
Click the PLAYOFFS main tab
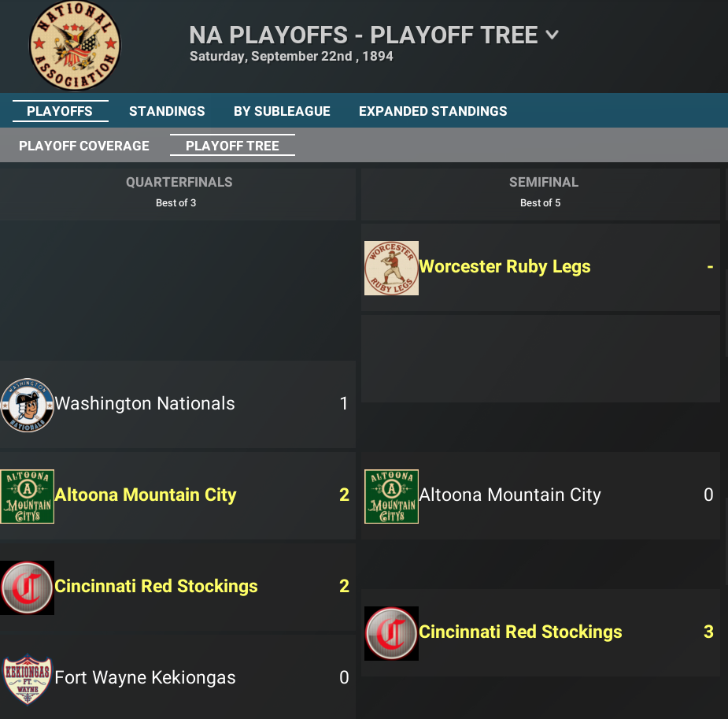[x=60, y=111]
